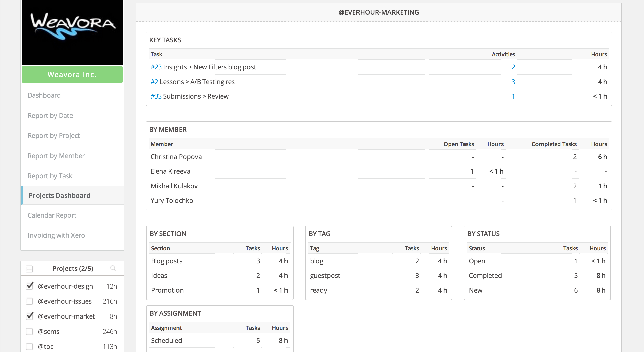Click activities count 2 for task #23

coord(513,67)
